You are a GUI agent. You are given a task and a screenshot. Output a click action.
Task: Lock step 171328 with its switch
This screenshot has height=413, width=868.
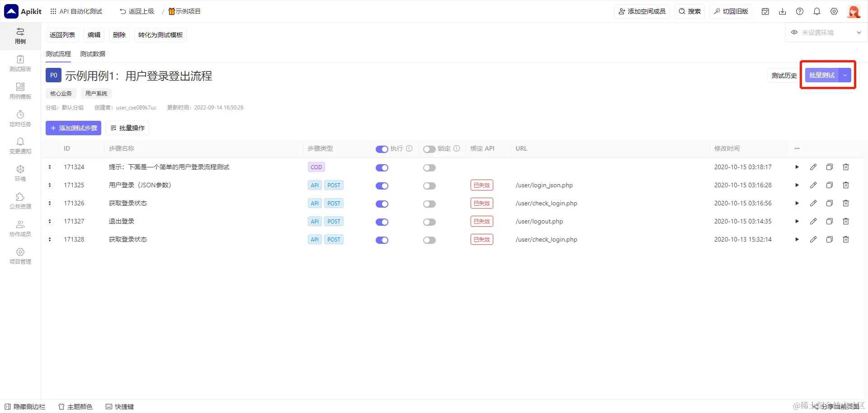tap(429, 240)
